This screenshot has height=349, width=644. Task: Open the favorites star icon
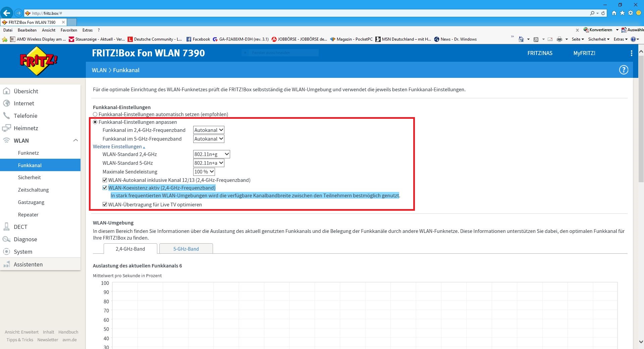(x=622, y=13)
